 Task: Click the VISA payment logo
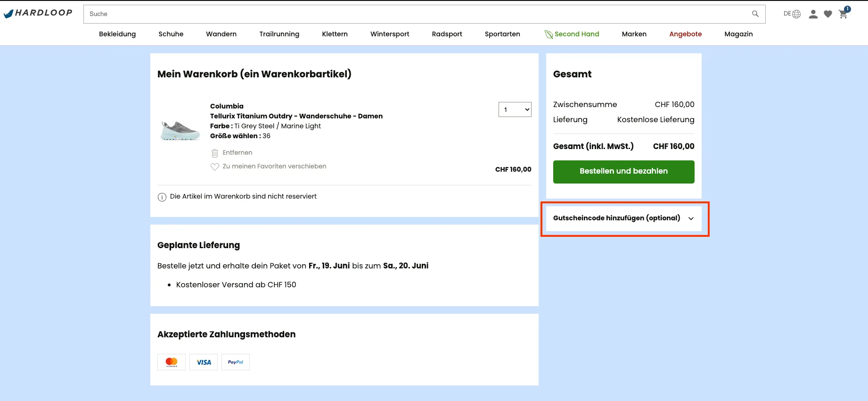point(204,362)
